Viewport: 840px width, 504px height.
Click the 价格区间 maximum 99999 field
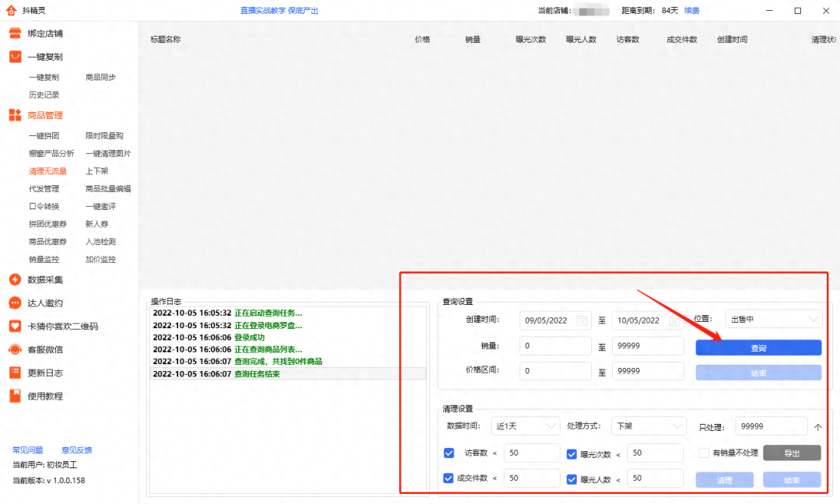coord(648,371)
